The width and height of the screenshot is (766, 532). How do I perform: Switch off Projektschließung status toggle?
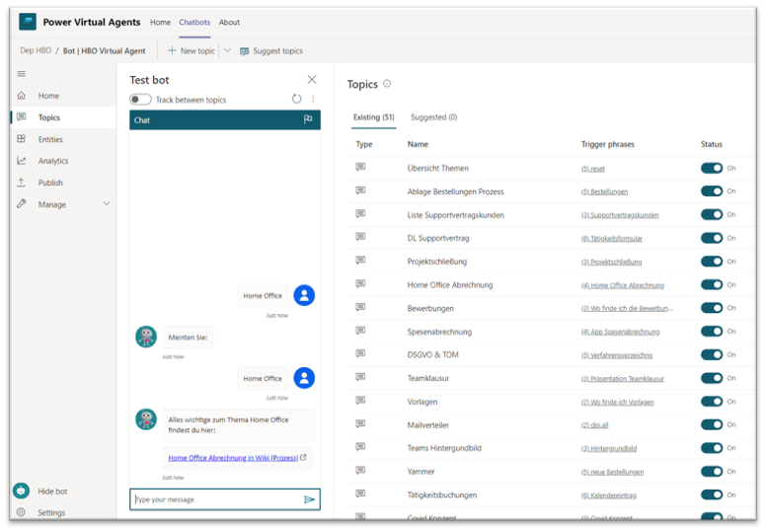[712, 262]
